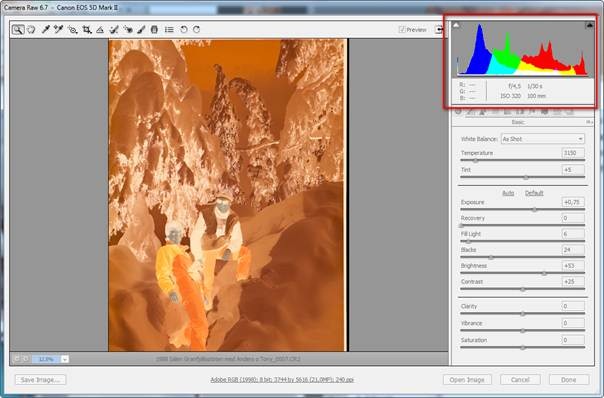Click the Done button
Screen dimensions: 604x398
pos(569,380)
